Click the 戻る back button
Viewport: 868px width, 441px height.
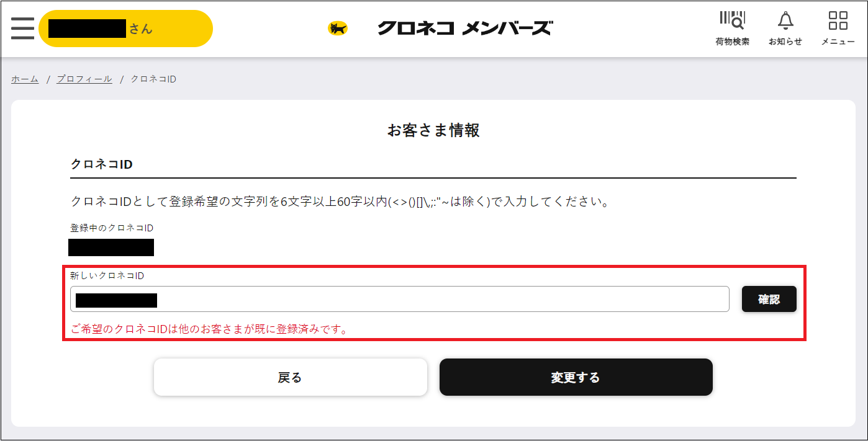pos(290,376)
